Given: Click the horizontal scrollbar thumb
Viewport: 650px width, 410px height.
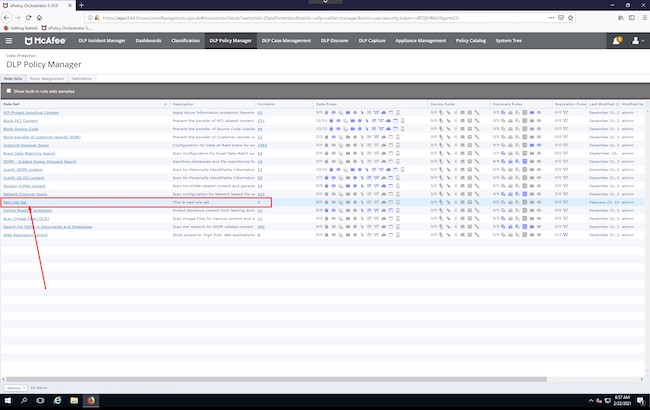Looking at the screenshot, I should coord(276,379).
